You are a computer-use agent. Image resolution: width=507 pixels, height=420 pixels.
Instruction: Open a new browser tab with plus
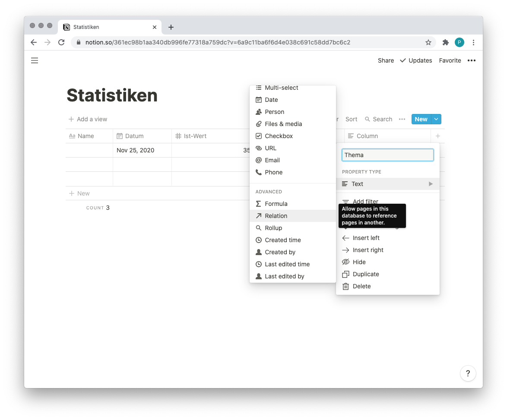click(171, 27)
